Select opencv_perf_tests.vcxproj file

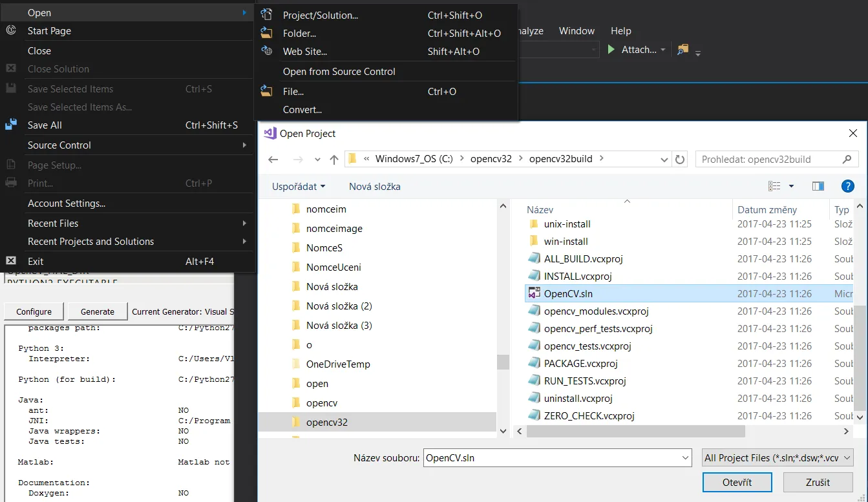[x=598, y=328]
